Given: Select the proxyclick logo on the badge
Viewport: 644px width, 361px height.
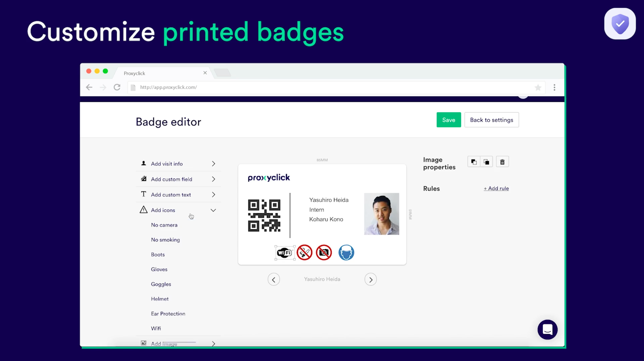Looking at the screenshot, I should pos(269,178).
